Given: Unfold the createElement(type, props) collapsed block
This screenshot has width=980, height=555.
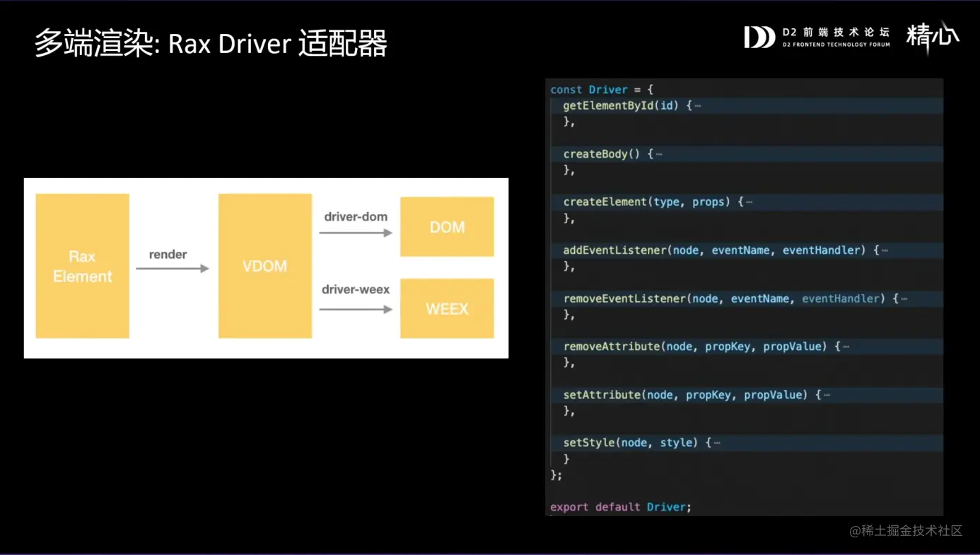Looking at the screenshot, I should (749, 202).
